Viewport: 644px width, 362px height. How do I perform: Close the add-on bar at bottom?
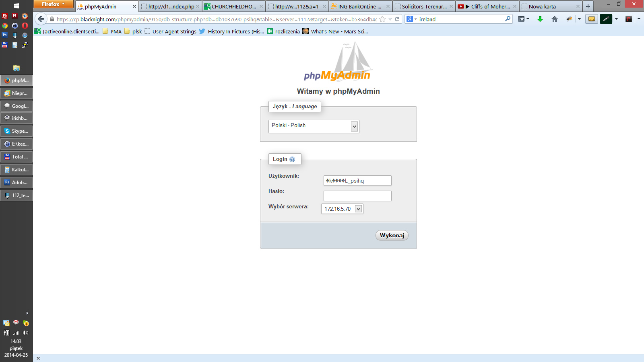tap(38, 358)
